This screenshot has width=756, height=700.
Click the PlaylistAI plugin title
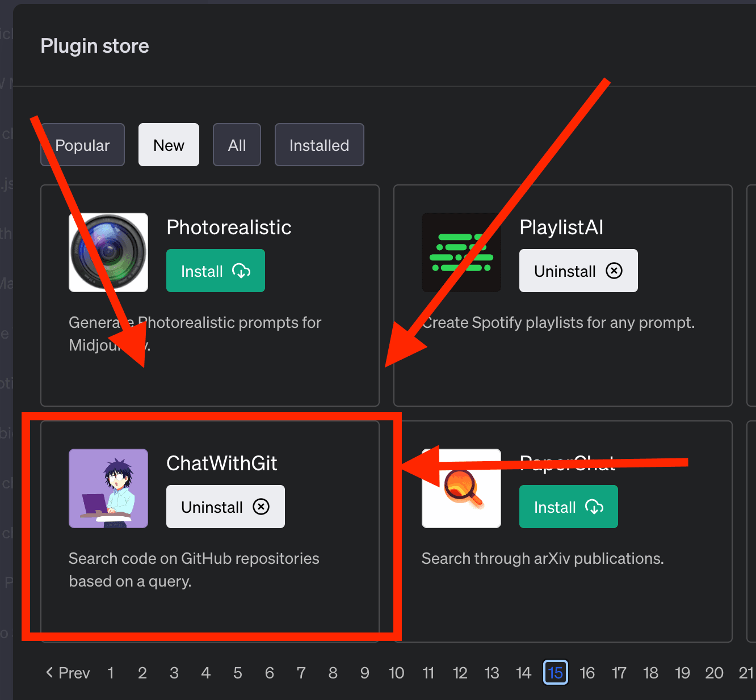(x=561, y=227)
